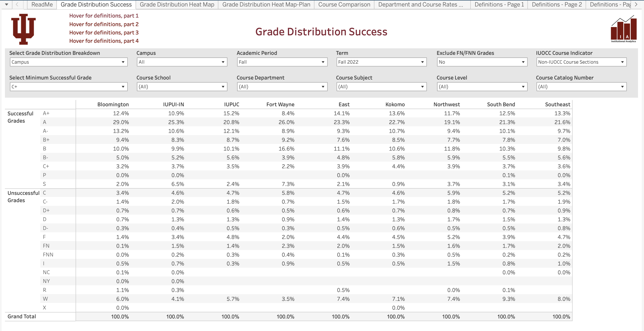
Task: Open the Term Fall 2022 dropdown
Action: point(381,62)
